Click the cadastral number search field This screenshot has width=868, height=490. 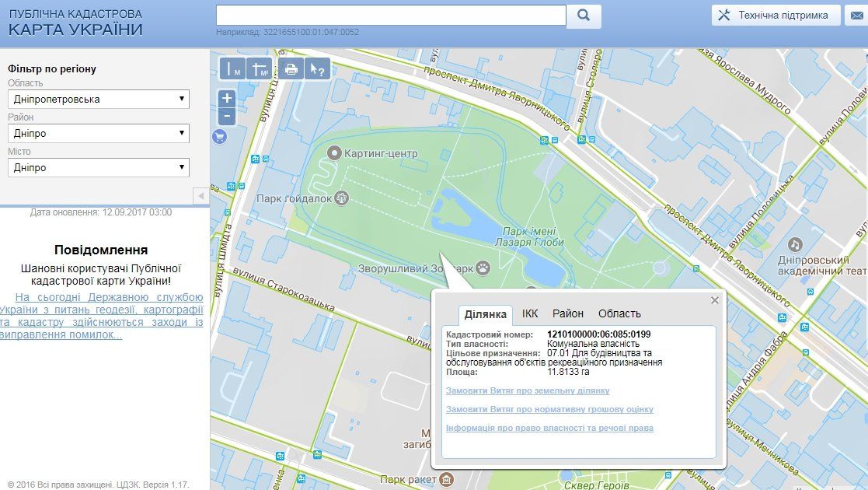point(390,16)
